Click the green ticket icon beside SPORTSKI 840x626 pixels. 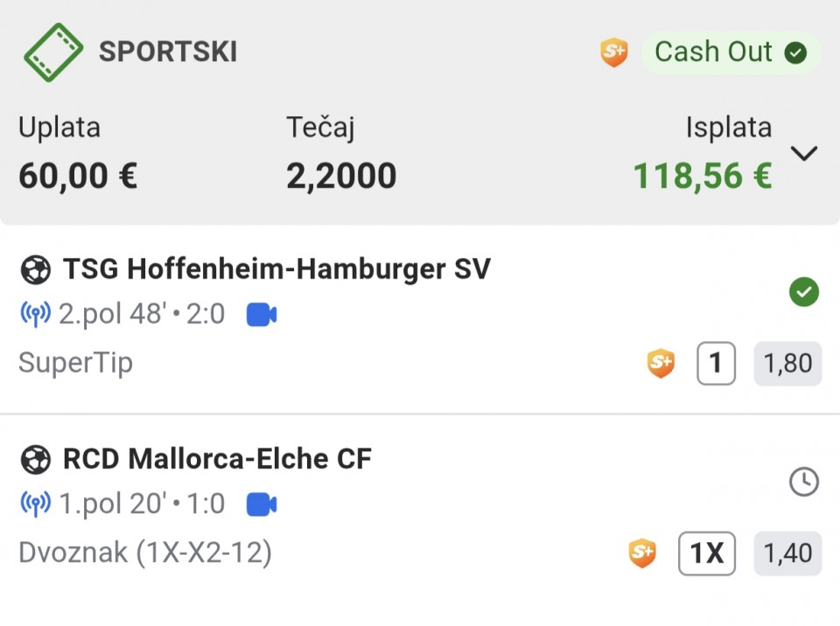click(53, 52)
